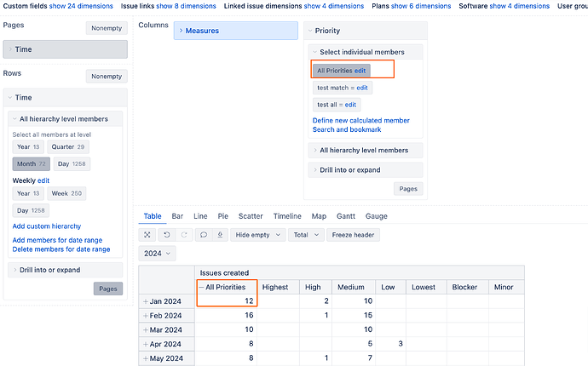Toggle the Month level in Time hierarchy

click(31, 163)
